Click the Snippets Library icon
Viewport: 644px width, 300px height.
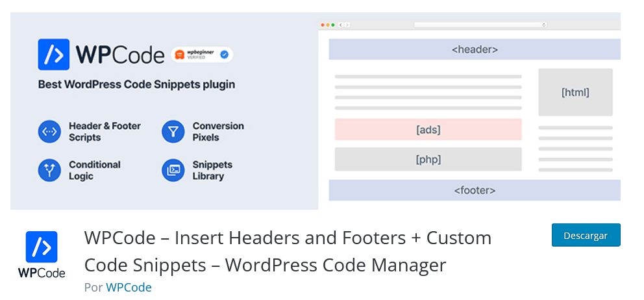[173, 170]
